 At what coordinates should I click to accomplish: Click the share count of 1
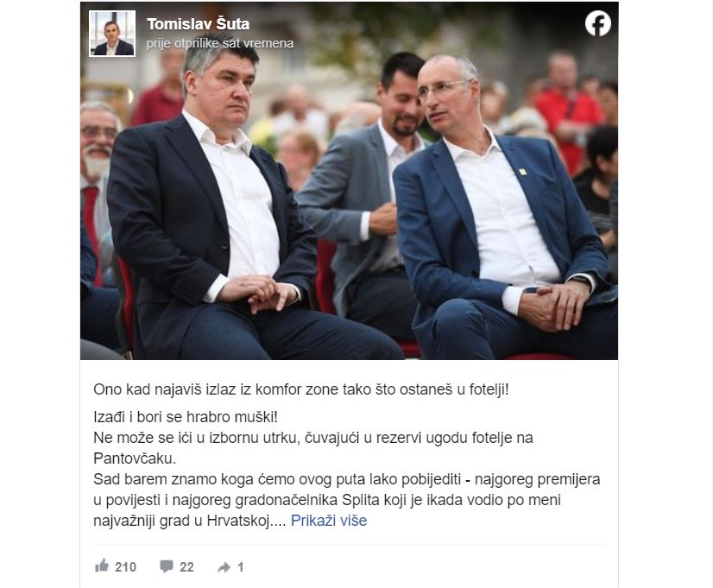coord(241,567)
